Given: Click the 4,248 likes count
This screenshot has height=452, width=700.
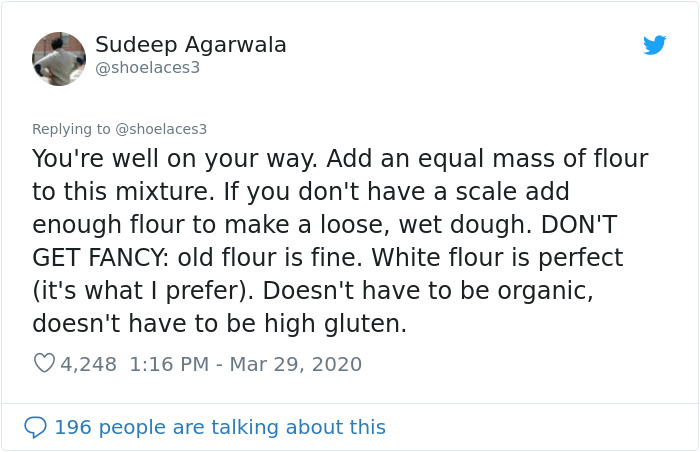Looking at the screenshot, I should (89, 364).
